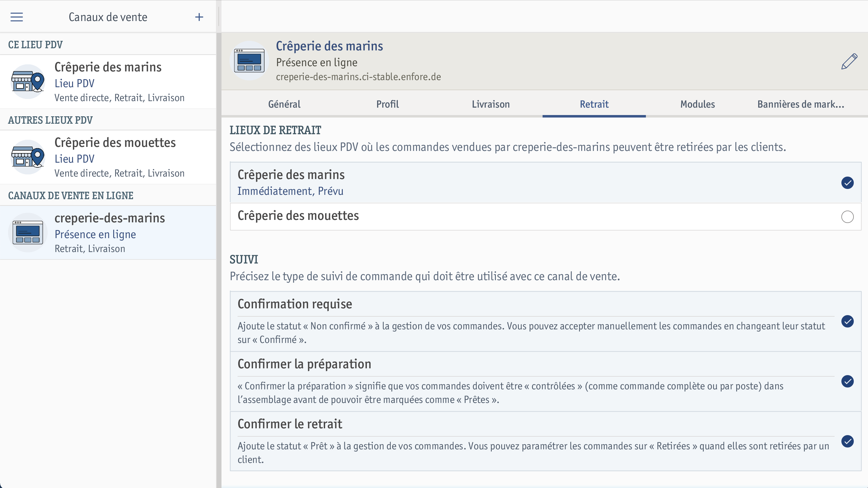Click the Crêperie des mouettes store icon
The height and width of the screenshot is (488, 868).
pos(28,157)
